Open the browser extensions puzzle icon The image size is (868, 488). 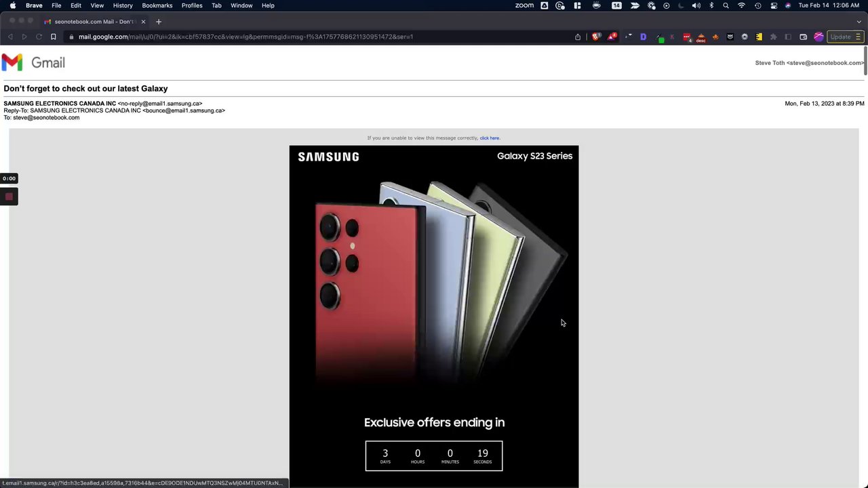(773, 37)
